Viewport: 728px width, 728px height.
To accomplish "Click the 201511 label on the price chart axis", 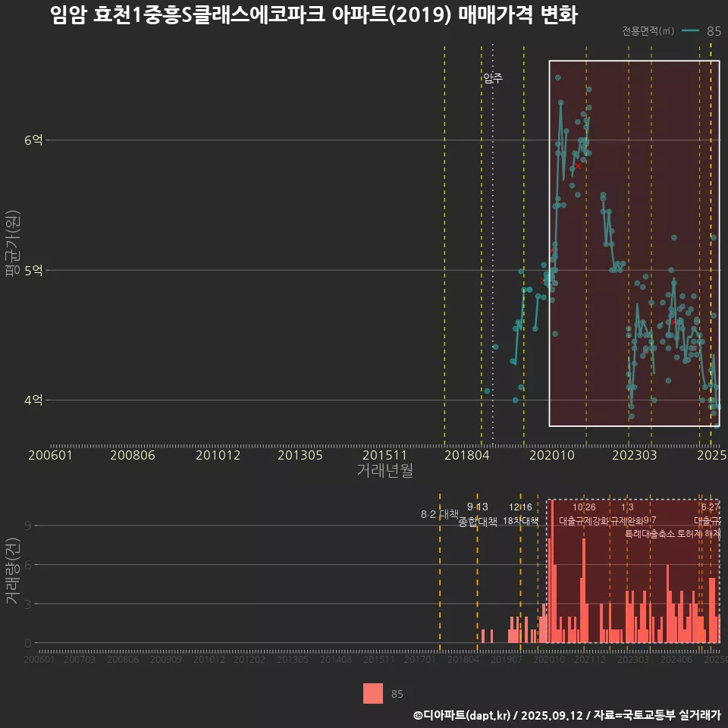I will pyautogui.click(x=384, y=455).
